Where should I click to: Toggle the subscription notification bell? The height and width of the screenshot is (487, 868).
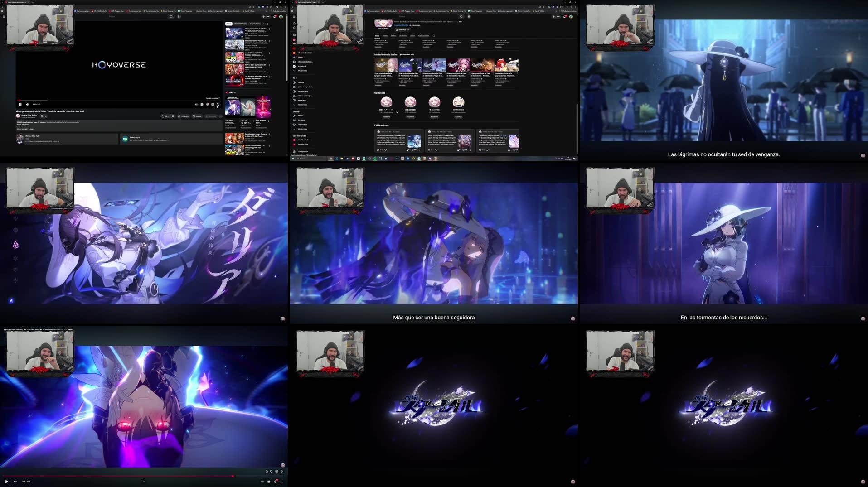point(42,116)
